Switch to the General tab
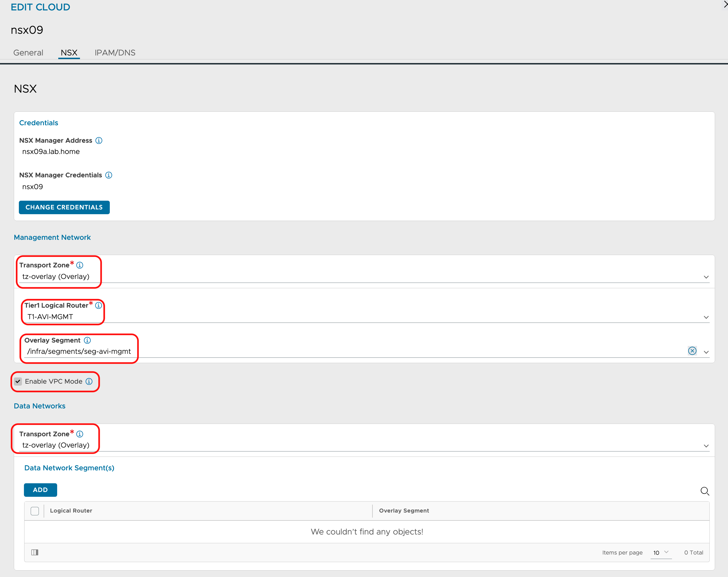The image size is (728, 577). [28, 53]
